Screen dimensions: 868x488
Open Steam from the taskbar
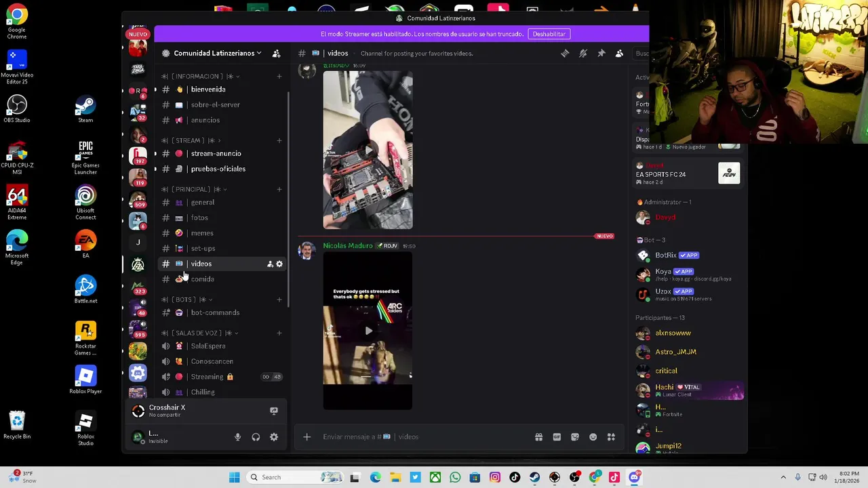pyautogui.click(x=535, y=477)
